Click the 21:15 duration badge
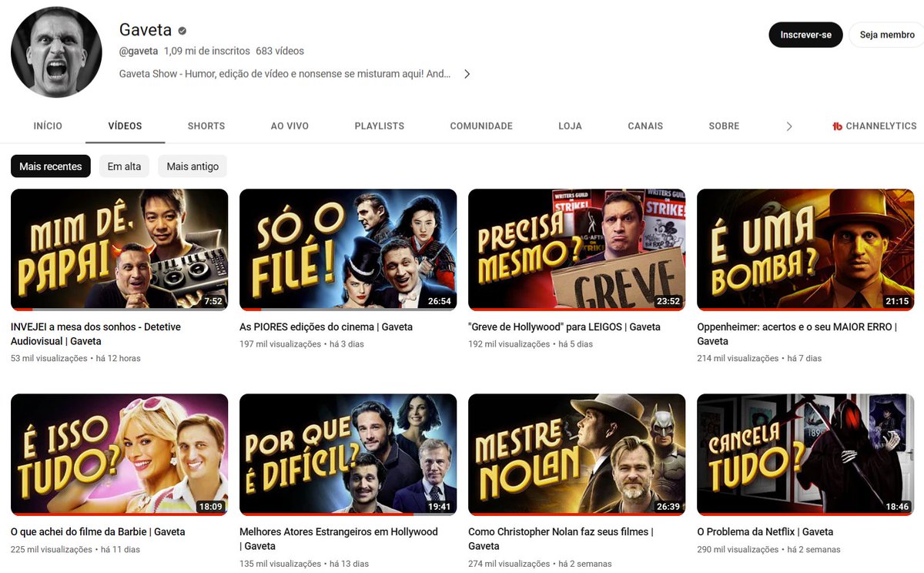This screenshot has height=573, width=924. (897, 301)
